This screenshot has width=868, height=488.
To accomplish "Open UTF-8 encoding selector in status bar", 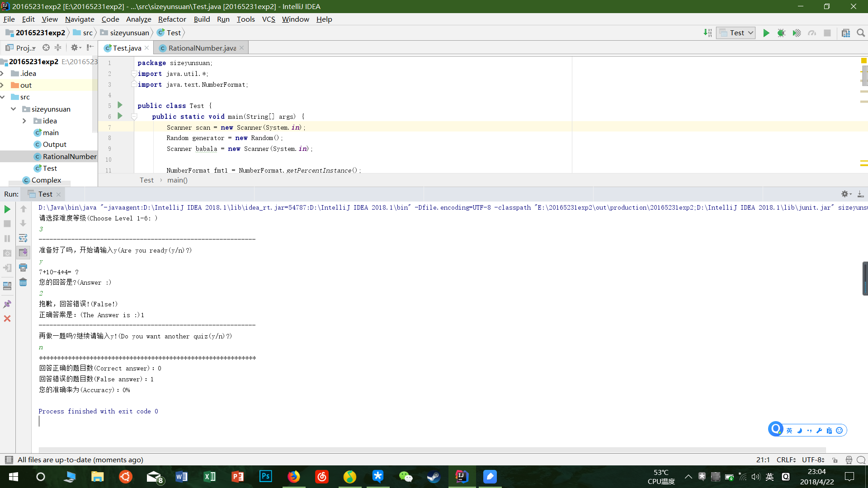I will tap(813, 460).
